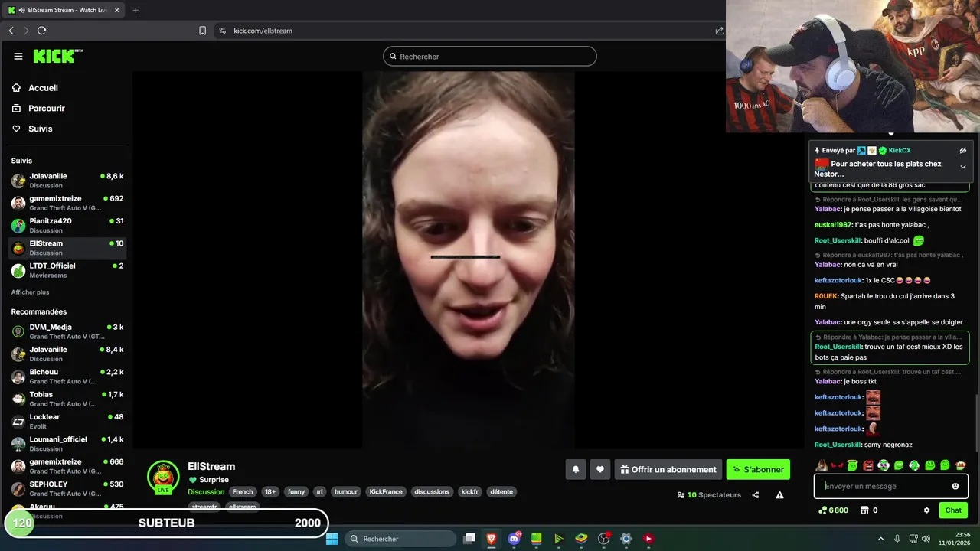The height and width of the screenshot is (551, 980).
Task: Open Discord from the taskbar
Action: tap(514, 539)
